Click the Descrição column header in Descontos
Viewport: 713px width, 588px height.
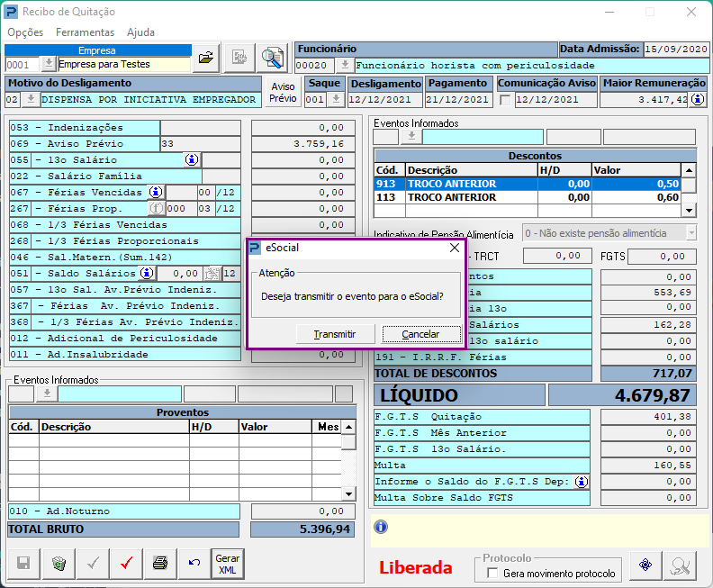tap(472, 170)
